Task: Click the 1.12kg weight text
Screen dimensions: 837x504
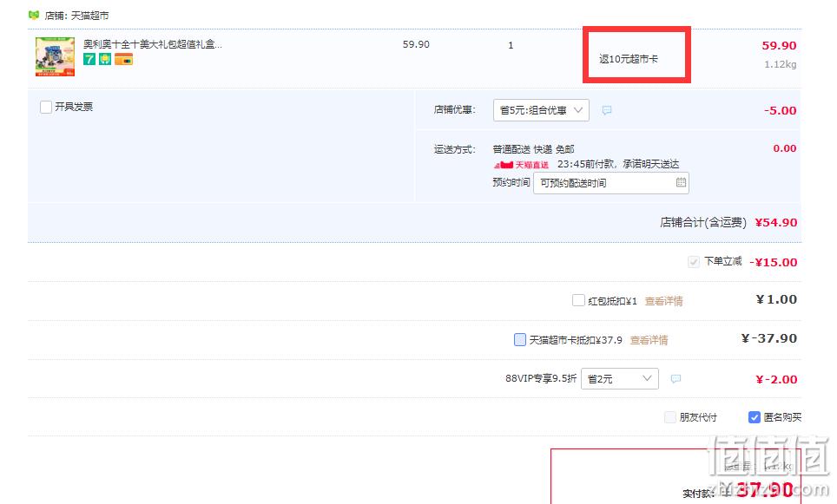Action: tap(780, 64)
